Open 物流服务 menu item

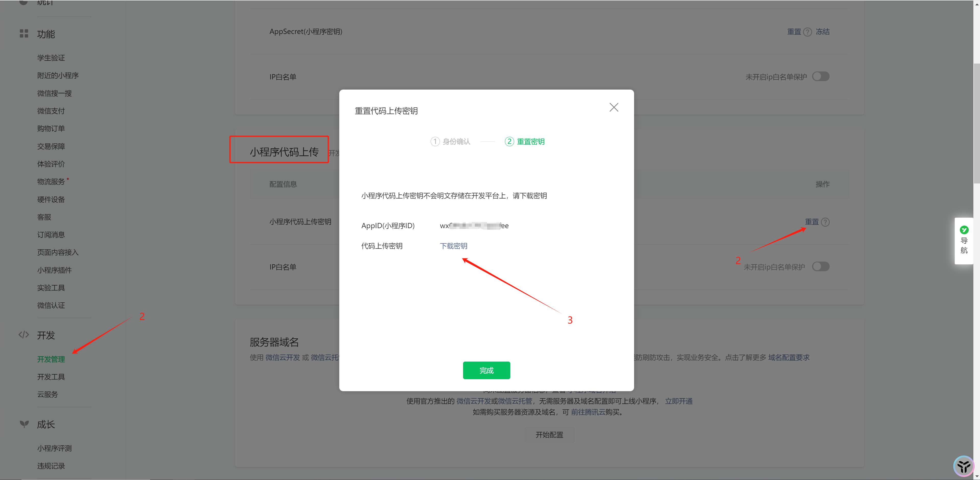click(51, 182)
